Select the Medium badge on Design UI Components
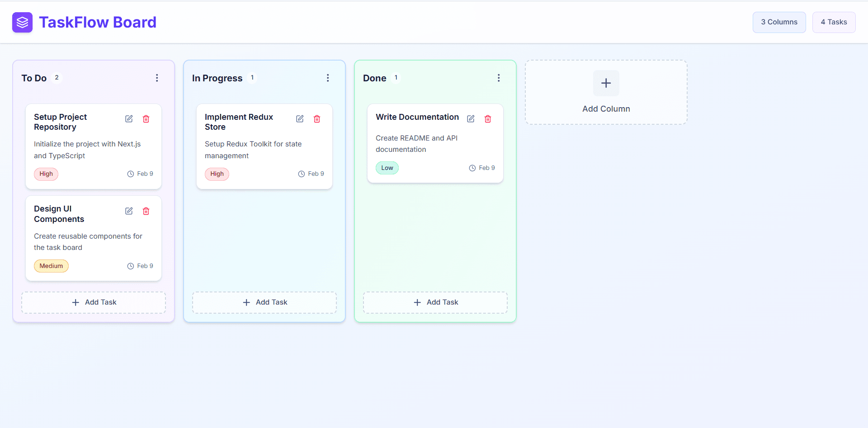The image size is (868, 428). 51,266
